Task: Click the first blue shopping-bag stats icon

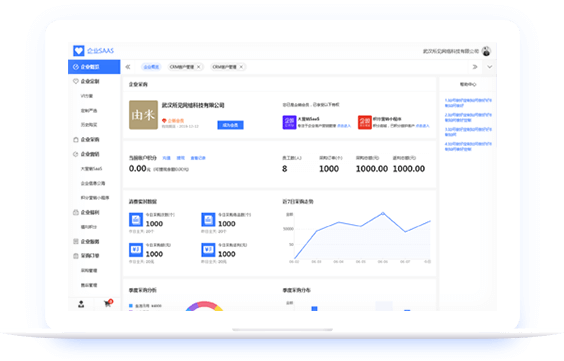Action: pos(136,219)
